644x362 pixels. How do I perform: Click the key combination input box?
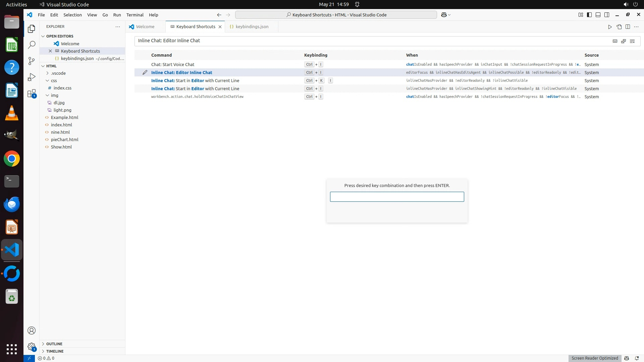tap(397, 197)
